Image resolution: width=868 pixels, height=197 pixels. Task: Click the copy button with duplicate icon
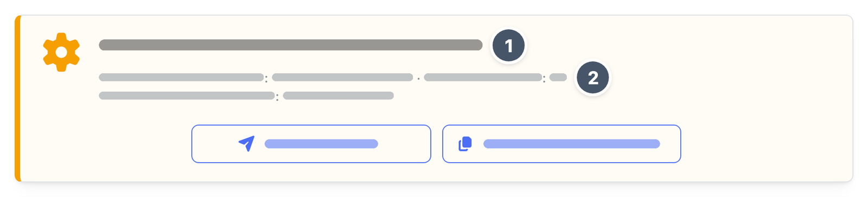tap(561, 144)
